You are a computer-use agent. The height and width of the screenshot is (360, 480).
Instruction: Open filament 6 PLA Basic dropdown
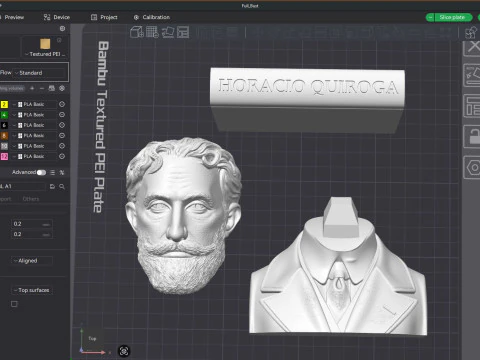[34, 125]
